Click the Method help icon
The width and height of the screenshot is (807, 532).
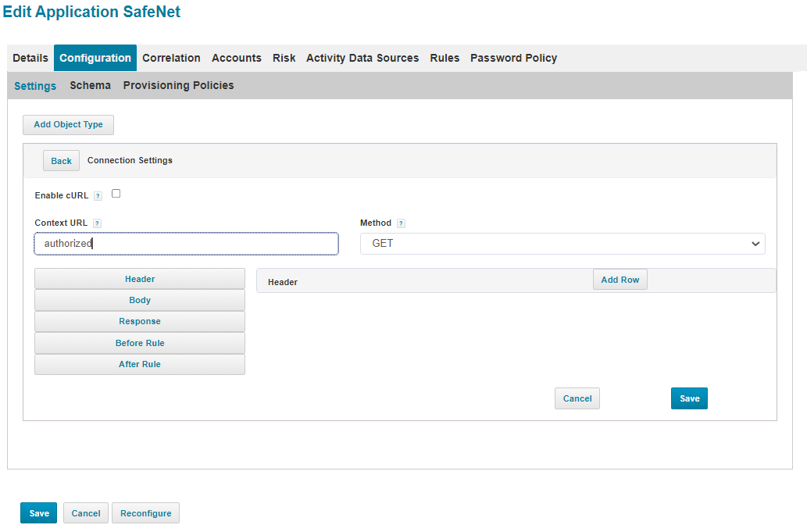point(401,223)
